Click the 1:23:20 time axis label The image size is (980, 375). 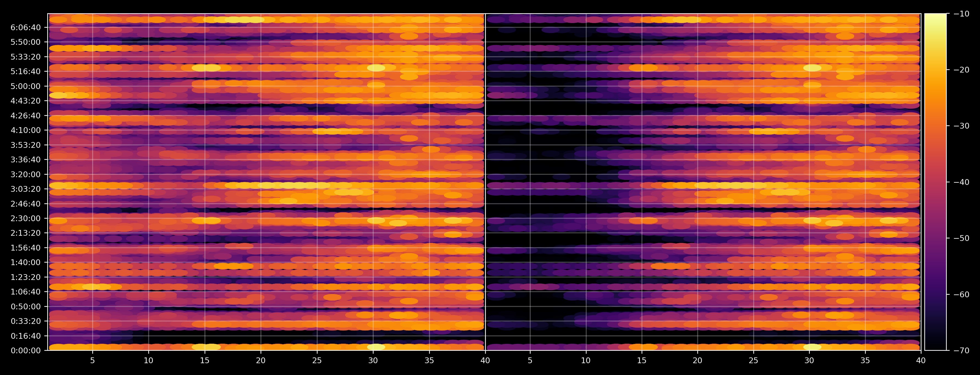[x=26, y=277]
